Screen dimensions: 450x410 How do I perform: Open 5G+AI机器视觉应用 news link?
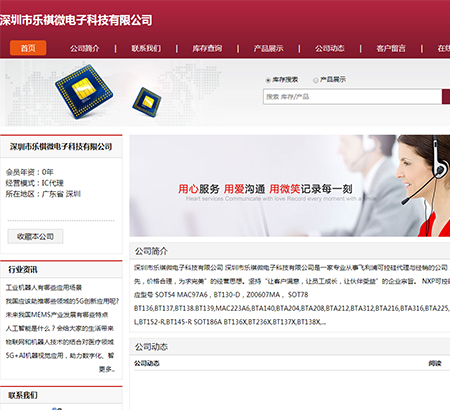(x=60, y=356)
